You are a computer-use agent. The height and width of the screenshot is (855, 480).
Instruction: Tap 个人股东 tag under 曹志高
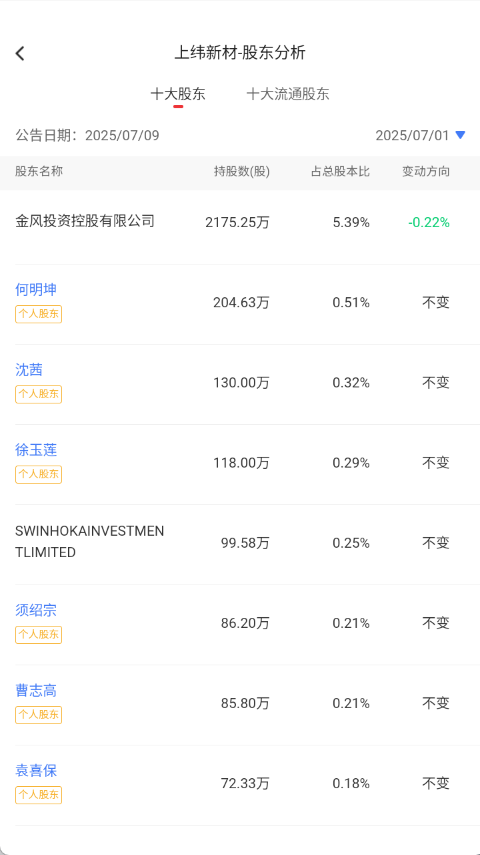point(38,715)
